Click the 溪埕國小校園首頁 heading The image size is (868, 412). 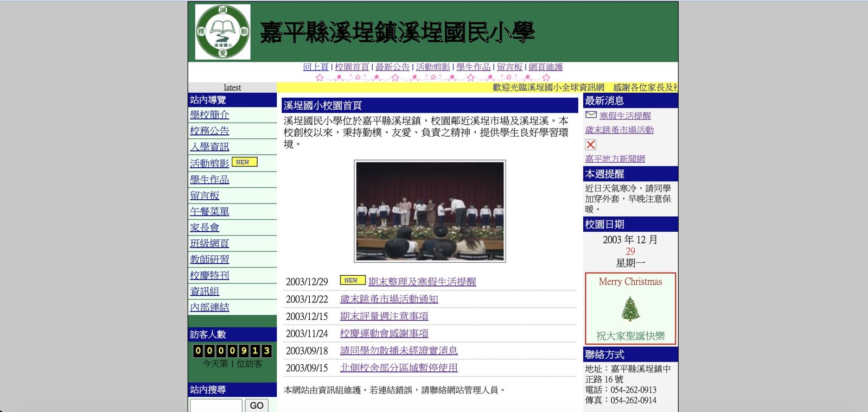click(x=430, y=105)
